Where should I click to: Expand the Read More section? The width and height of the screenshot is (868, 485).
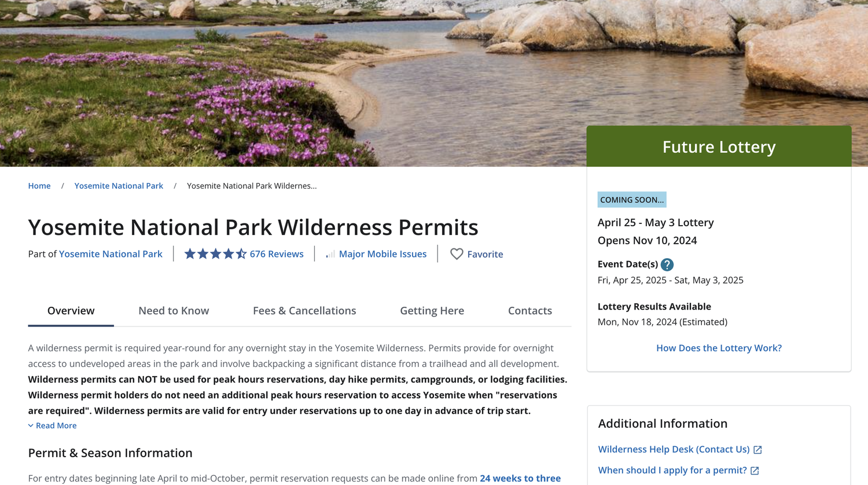(52, 425)
